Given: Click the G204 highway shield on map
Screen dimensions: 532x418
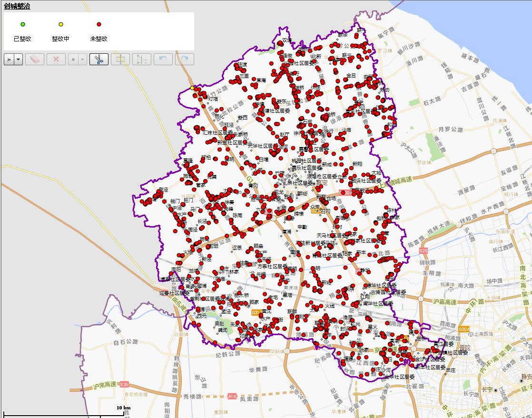Looking at the screenshot, I should pos(463,329).
